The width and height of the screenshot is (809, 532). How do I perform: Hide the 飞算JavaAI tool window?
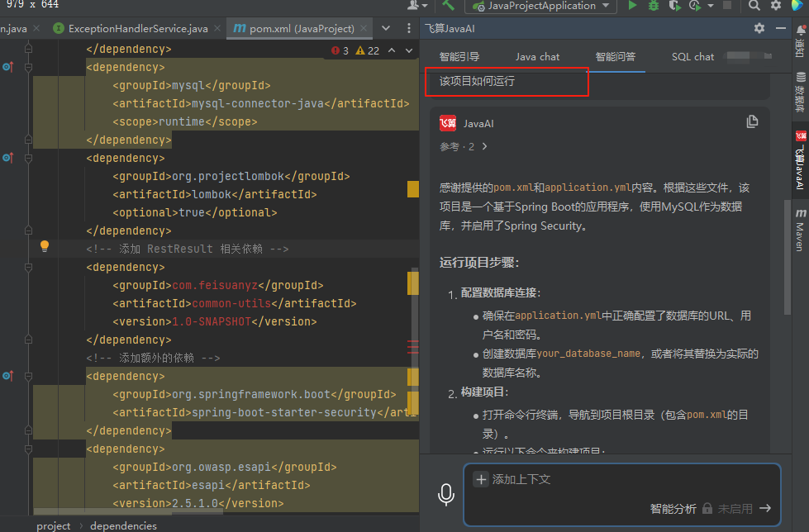pyautogui.click(x=781, y=28)
